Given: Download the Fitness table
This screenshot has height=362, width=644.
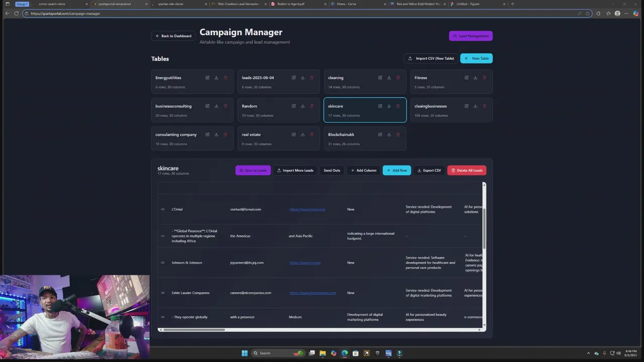Looking at the screenshot, I should 475,77.
